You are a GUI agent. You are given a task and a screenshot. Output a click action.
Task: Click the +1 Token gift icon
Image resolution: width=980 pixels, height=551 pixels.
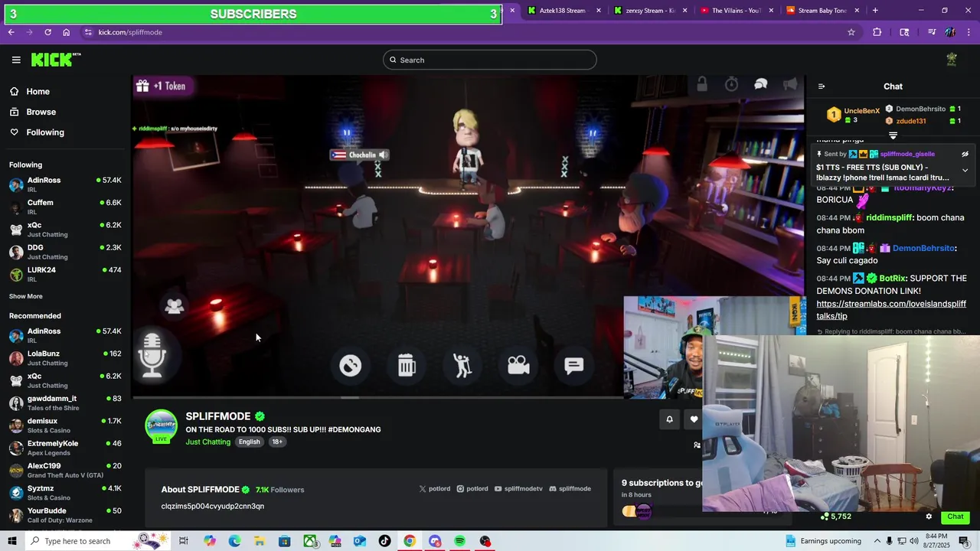pyautogui.click(x=142, y=86)
